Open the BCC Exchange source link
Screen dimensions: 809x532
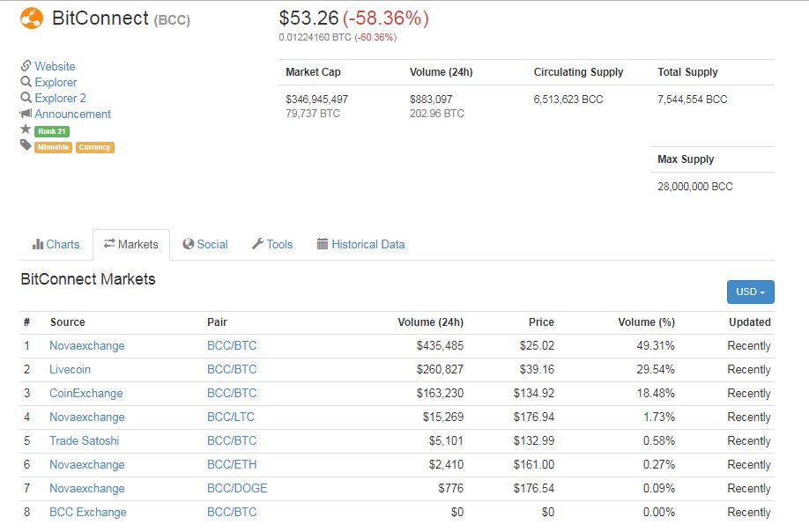pos(88,512)
